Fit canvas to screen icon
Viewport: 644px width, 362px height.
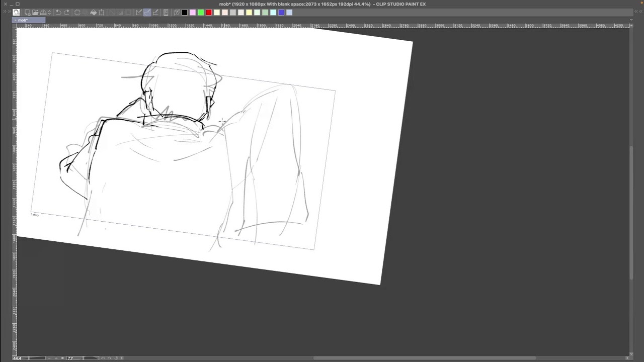[x=62, y=358]
